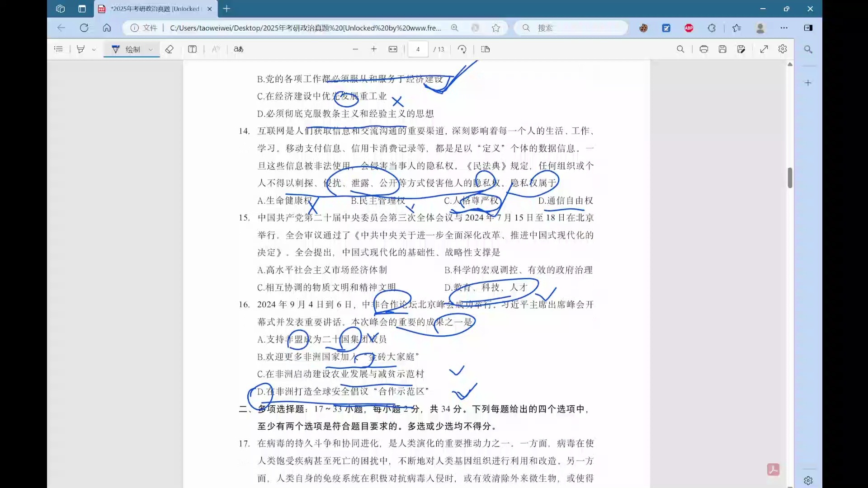Image resolution: width=868 pixels, height=488 pixels.
Task: Click the bookmark icon in toolbar
Action: tap(496, 28)
